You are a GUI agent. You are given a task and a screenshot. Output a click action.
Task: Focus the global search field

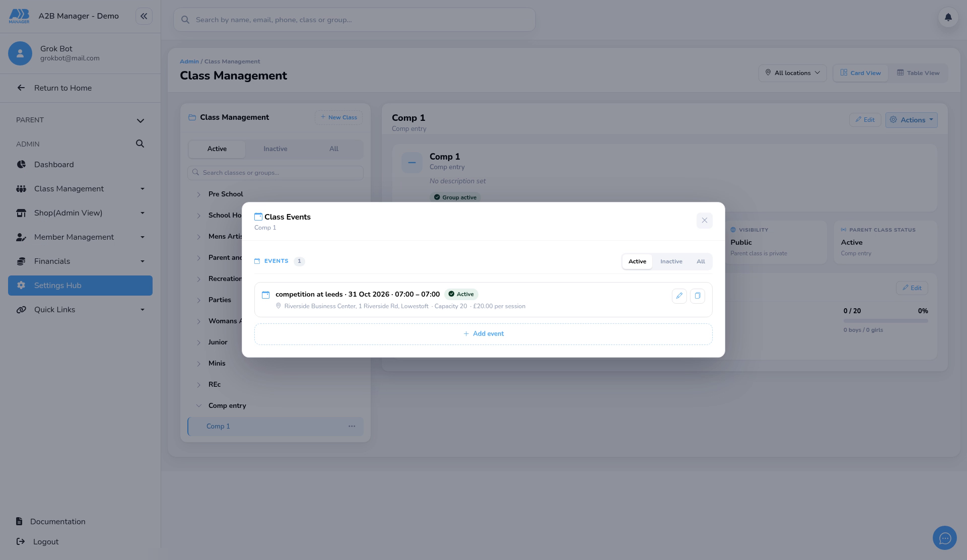(x=354, y=20)
